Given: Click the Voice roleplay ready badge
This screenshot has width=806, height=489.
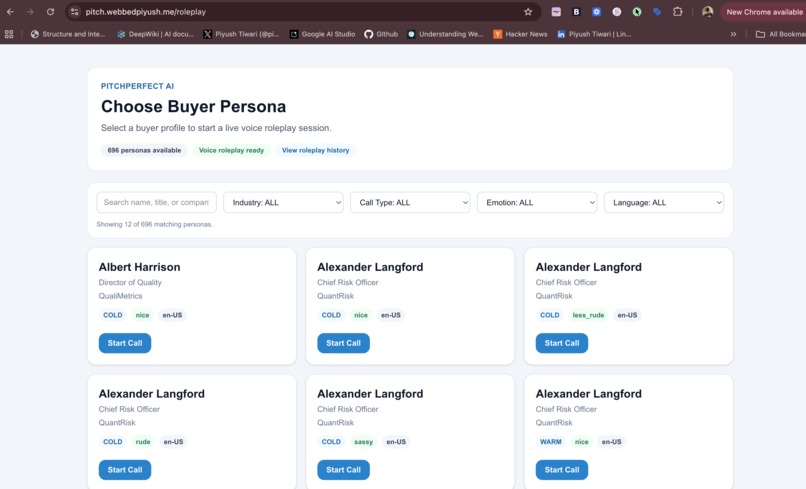Looking at the screenshot, I should (231, 150).
